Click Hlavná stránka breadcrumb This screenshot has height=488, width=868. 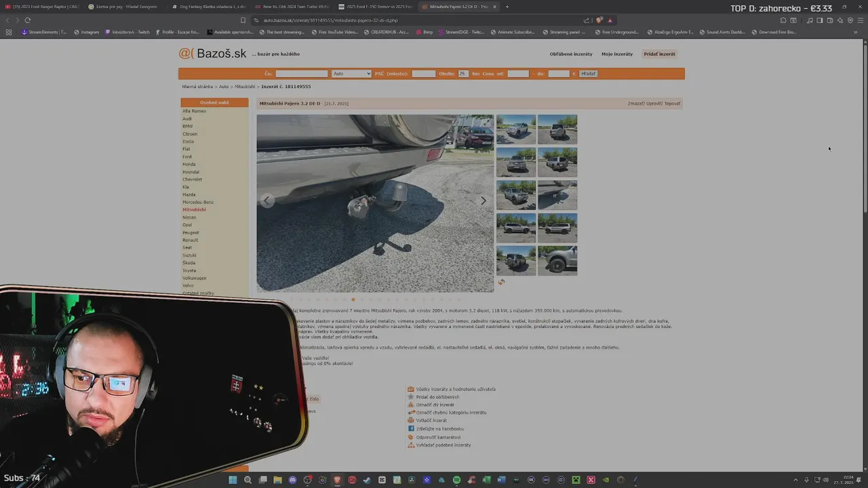pyautogui.click(x=197, y=87)
